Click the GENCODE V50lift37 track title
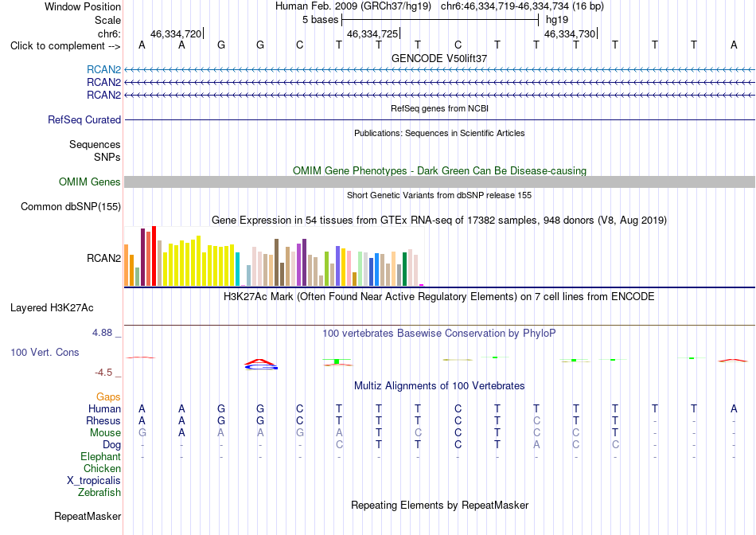 (439, 58)
